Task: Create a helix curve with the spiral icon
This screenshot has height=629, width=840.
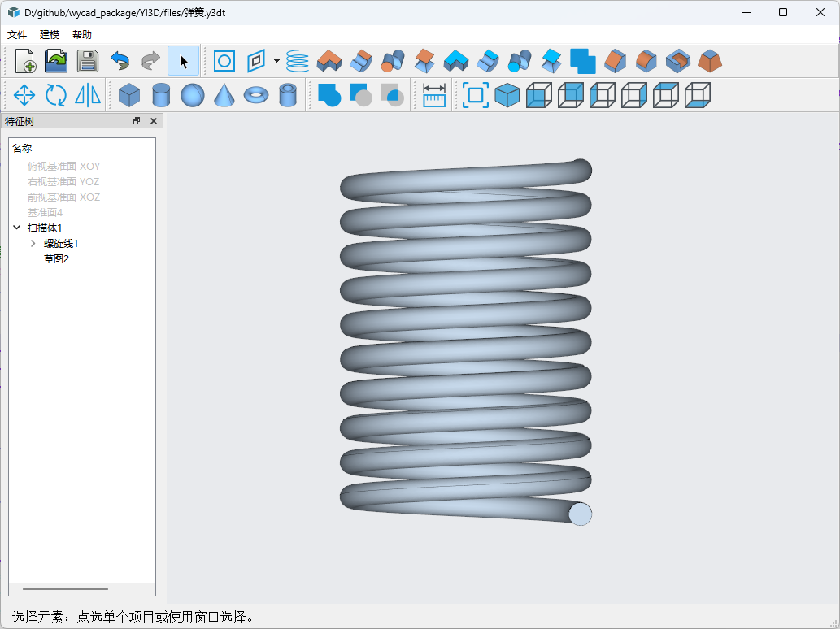Action: [298, 61]
